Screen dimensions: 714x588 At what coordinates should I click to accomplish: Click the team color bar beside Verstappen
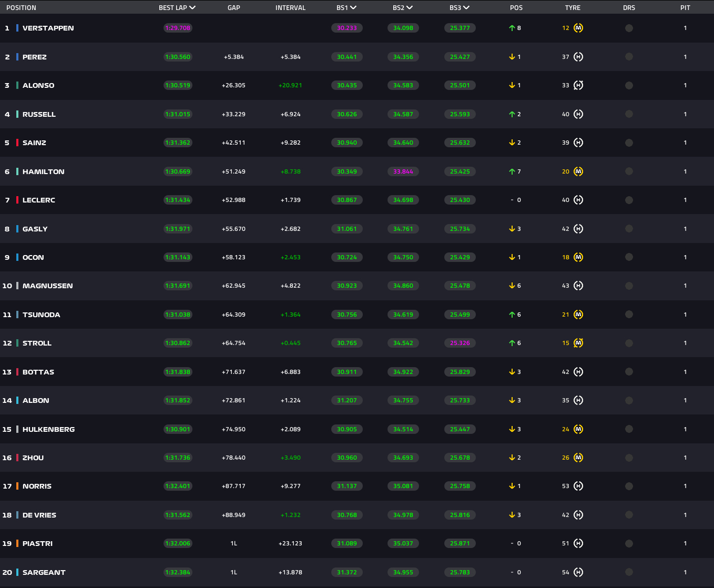[x=17, y=28]
